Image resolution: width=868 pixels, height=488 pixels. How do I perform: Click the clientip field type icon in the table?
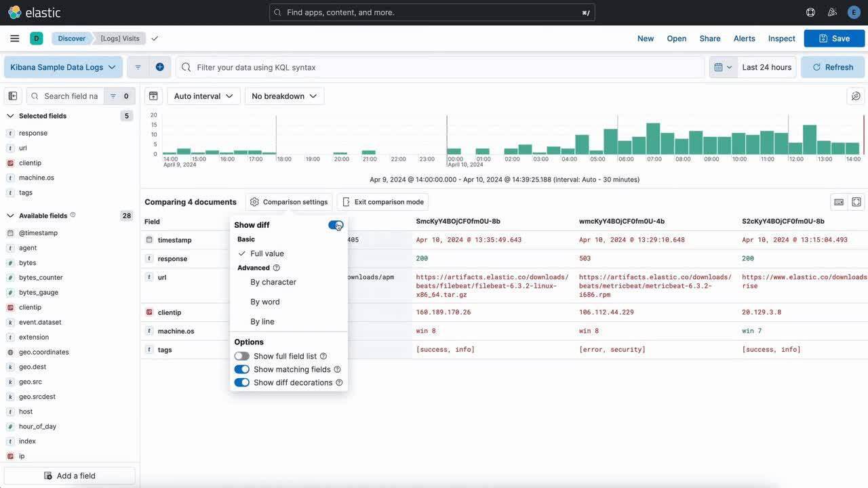pyautogui.click(x=149, y=312)
